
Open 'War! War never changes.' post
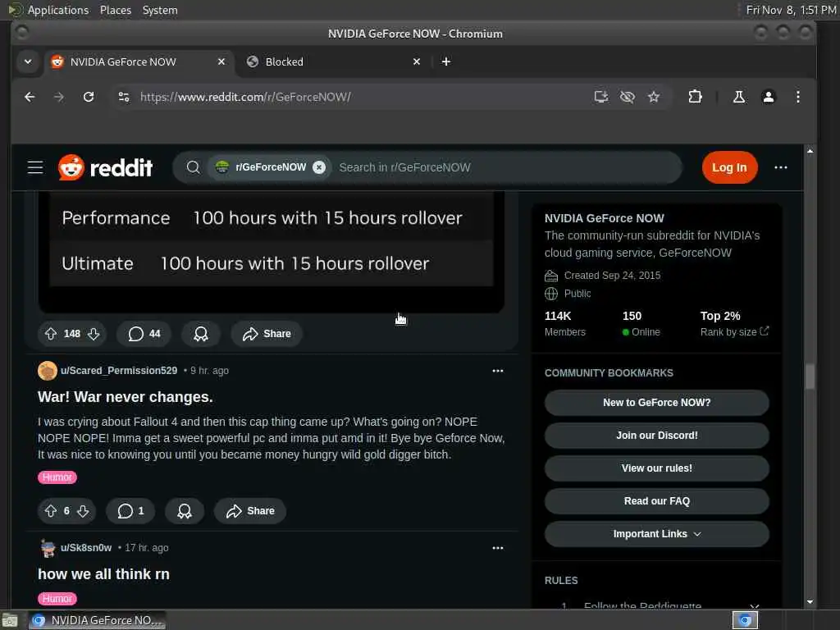coord(126,397)
